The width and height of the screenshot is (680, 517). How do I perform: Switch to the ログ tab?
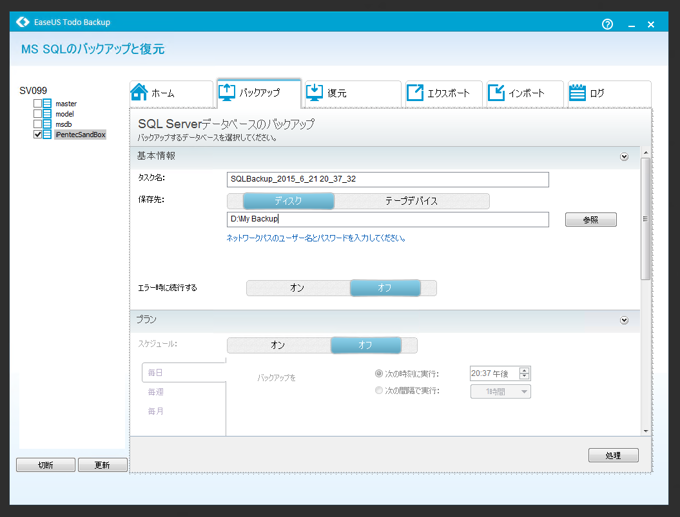(610, 93)
